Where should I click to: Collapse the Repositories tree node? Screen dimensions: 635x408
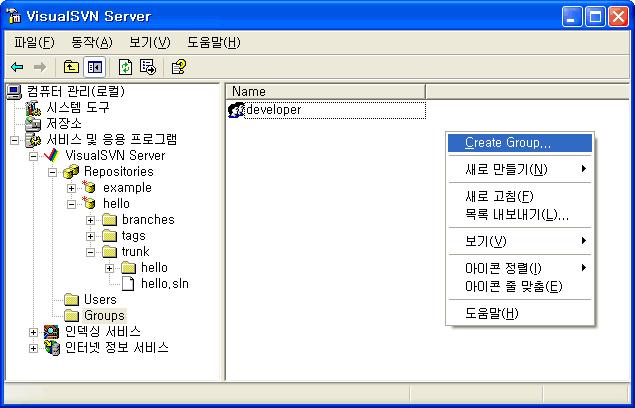53,172
